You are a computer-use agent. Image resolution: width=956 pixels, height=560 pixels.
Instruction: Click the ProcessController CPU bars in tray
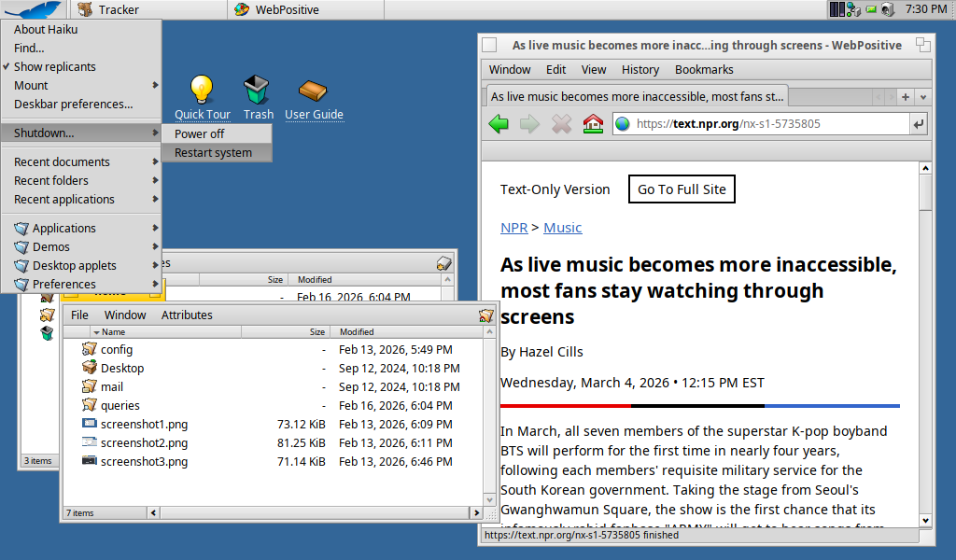(x=837, y=9)
